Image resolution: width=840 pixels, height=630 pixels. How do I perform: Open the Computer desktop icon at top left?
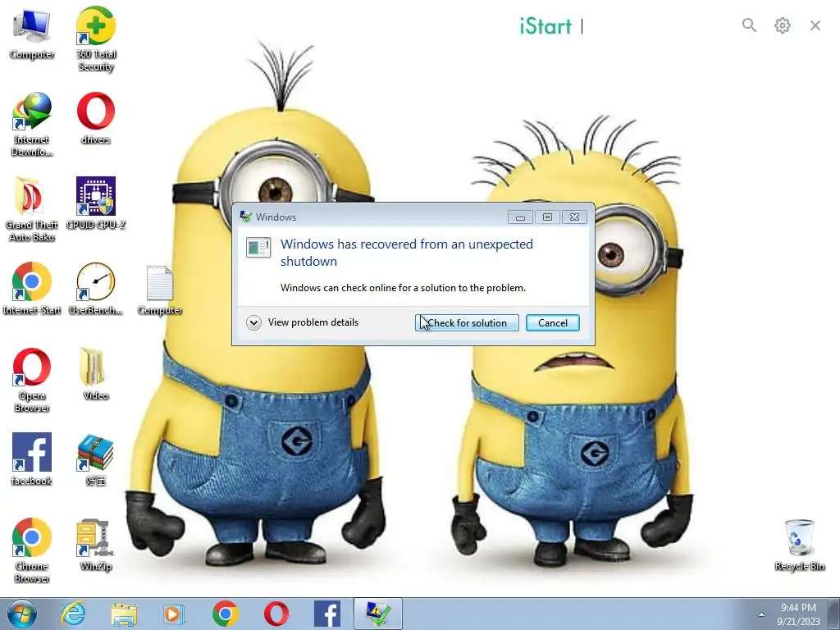(32, 34)
